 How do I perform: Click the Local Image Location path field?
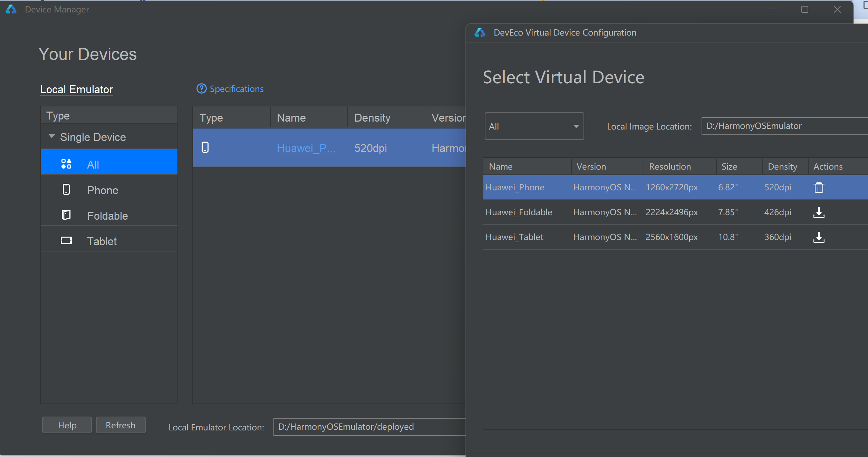pyautogui.click(x=785, y=126)
